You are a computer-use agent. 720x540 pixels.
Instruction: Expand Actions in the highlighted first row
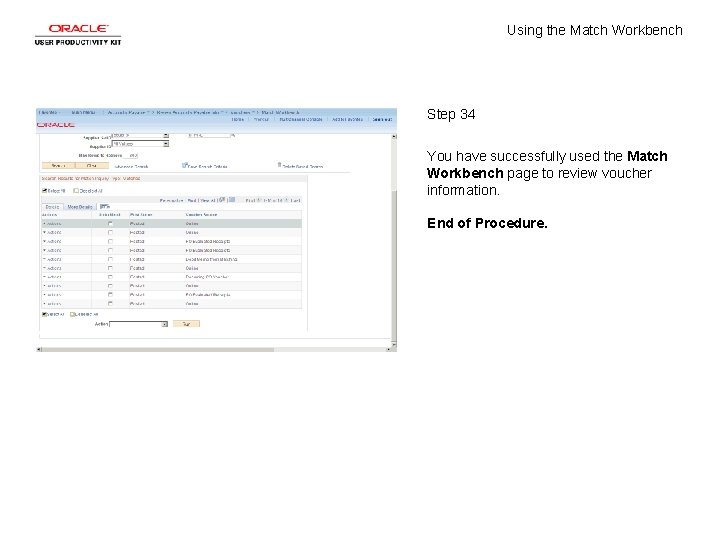pyautogui.click(x=52, y=224)
